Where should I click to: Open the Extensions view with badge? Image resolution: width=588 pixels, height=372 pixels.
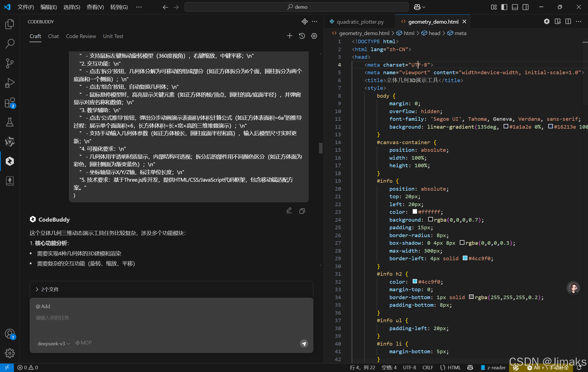[10, 103]
